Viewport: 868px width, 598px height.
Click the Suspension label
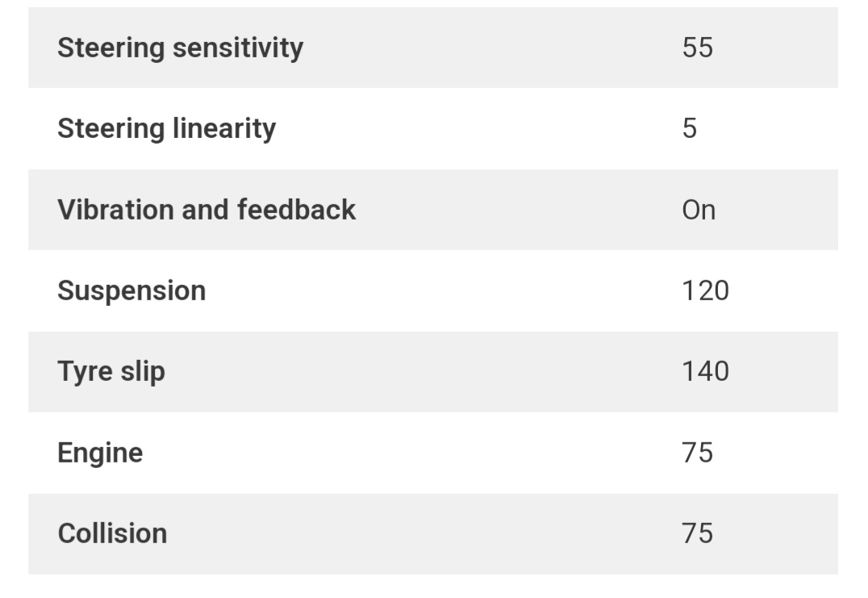[131, 291]
